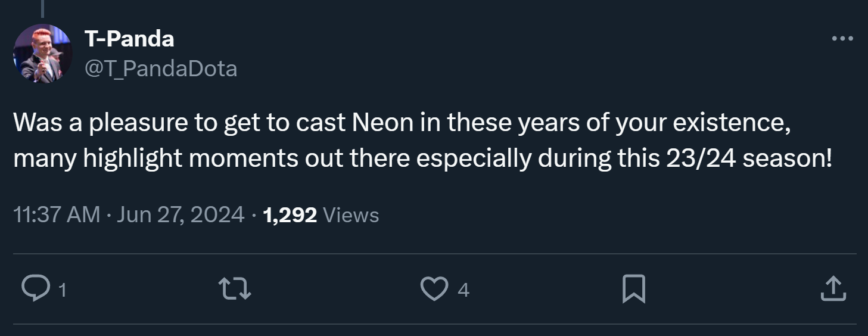
Task: Click the Views label
Action: [351, 215]
